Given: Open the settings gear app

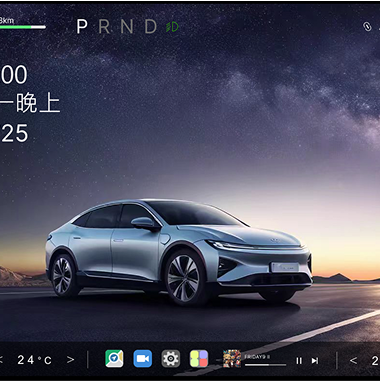Looking at the screenshot, I should pos(171,359).
